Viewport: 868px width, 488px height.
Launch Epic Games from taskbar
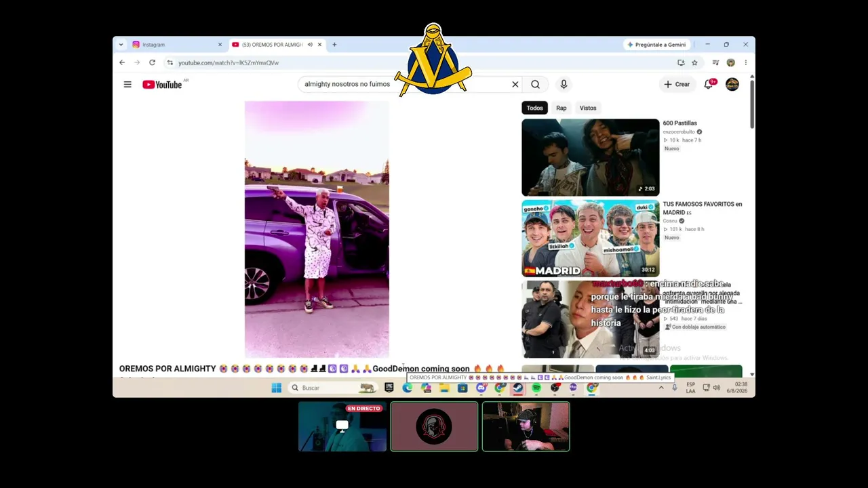[389, 388]
